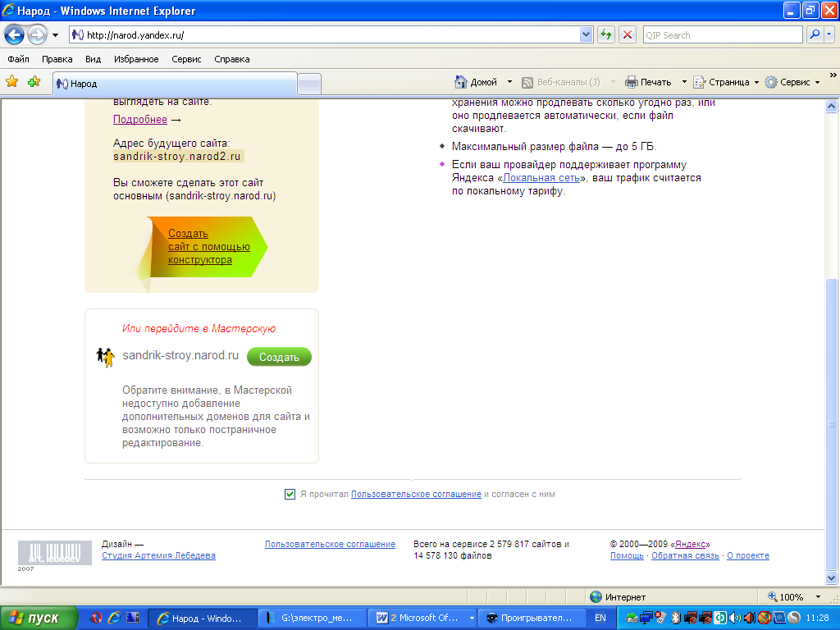Click the 100% zoom level button

(x=786, y=597)
